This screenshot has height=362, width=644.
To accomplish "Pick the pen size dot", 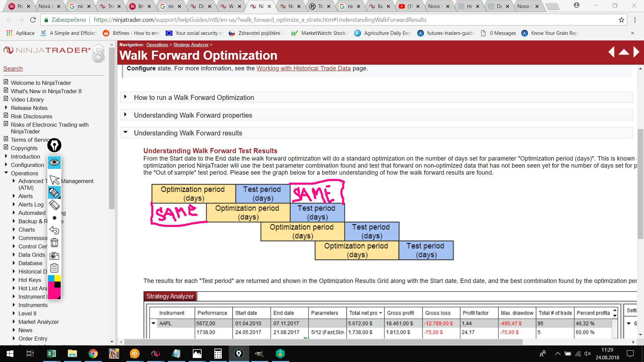I will 54,218.
